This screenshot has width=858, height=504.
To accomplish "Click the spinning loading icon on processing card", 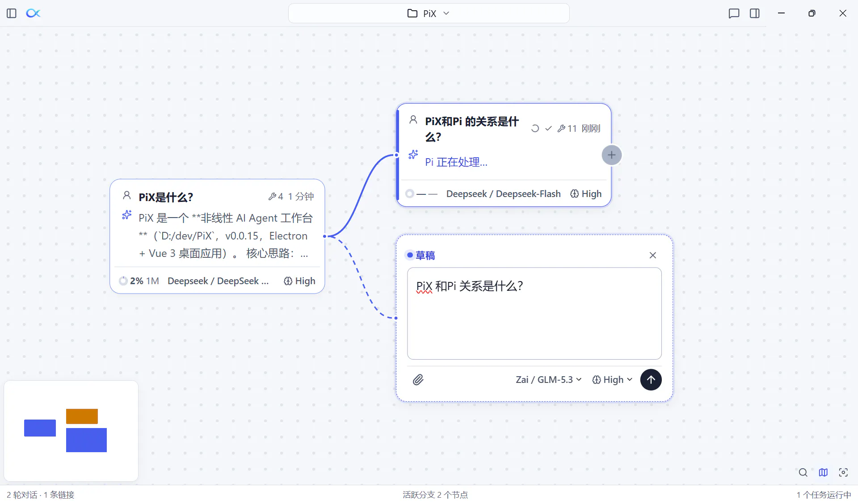I will [535, 129].
